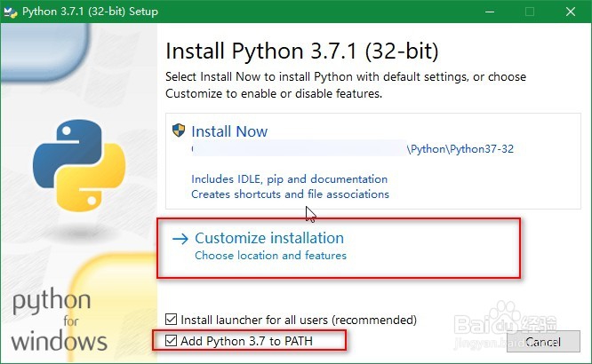The image size is (592, 364).
Task: Click the Install Python 3.7.1 (32-bit) heading
Action: click(x=302, y=49)
